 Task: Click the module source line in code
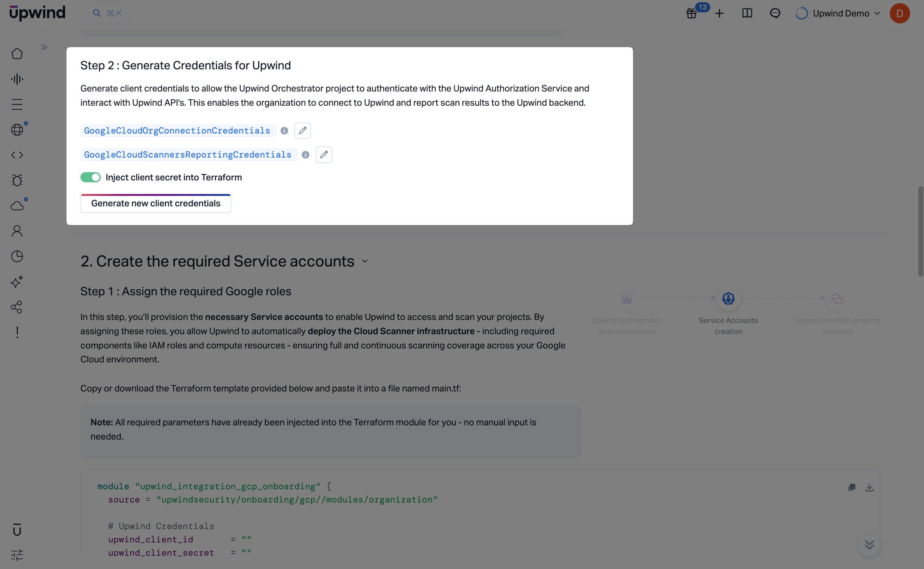(x=273, y=500)
